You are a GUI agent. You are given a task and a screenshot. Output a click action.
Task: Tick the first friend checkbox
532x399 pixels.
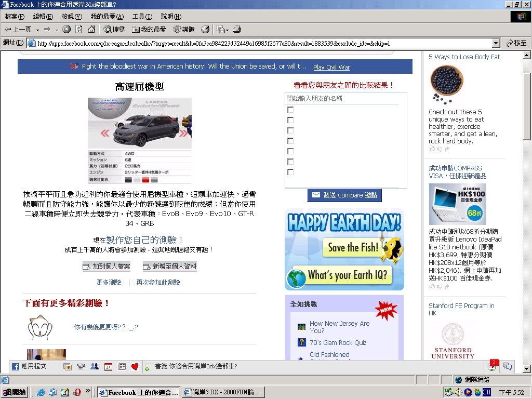click(290, 110)
